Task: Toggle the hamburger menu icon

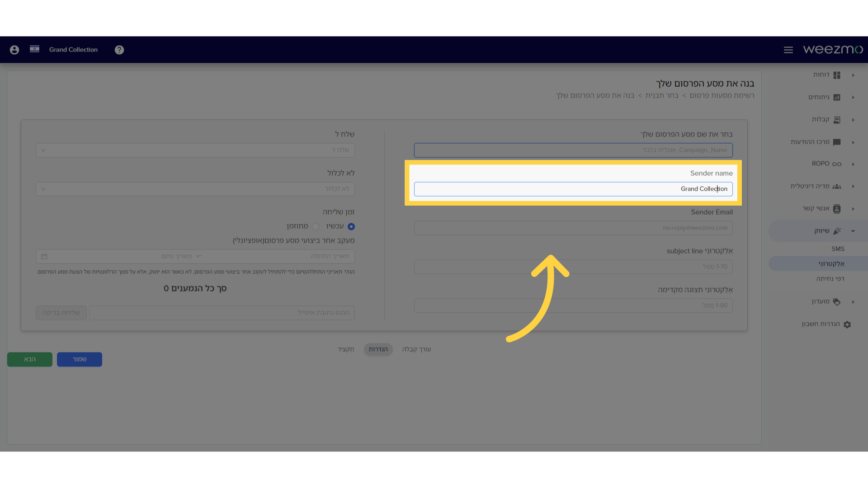Action: (x=788, y=50)
